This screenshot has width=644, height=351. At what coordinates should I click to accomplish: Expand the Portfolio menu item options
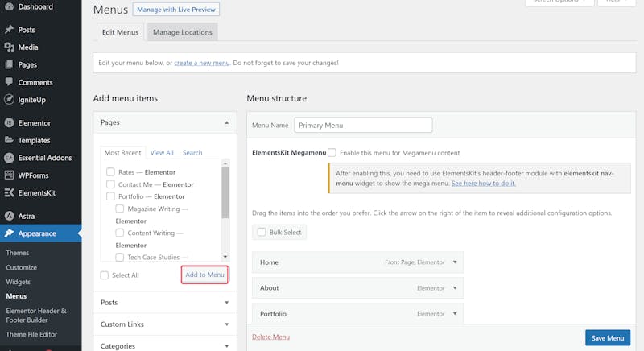point(455,313)
